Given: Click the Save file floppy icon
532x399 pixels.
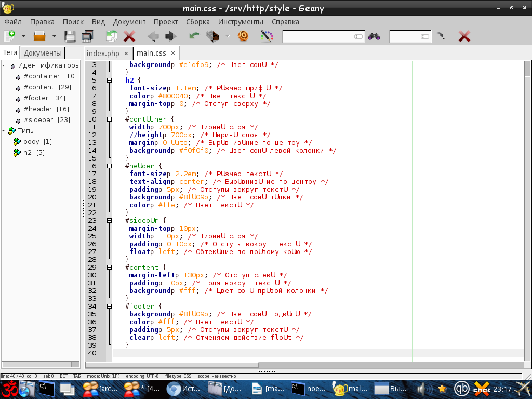Looking at the screenshot, I should [70, 36].
